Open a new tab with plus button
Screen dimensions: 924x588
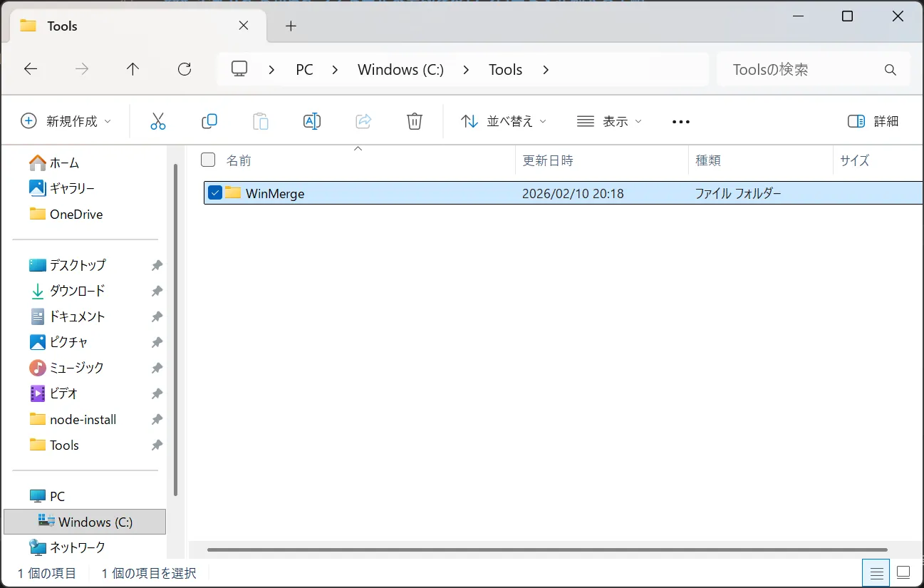point(290,26)
